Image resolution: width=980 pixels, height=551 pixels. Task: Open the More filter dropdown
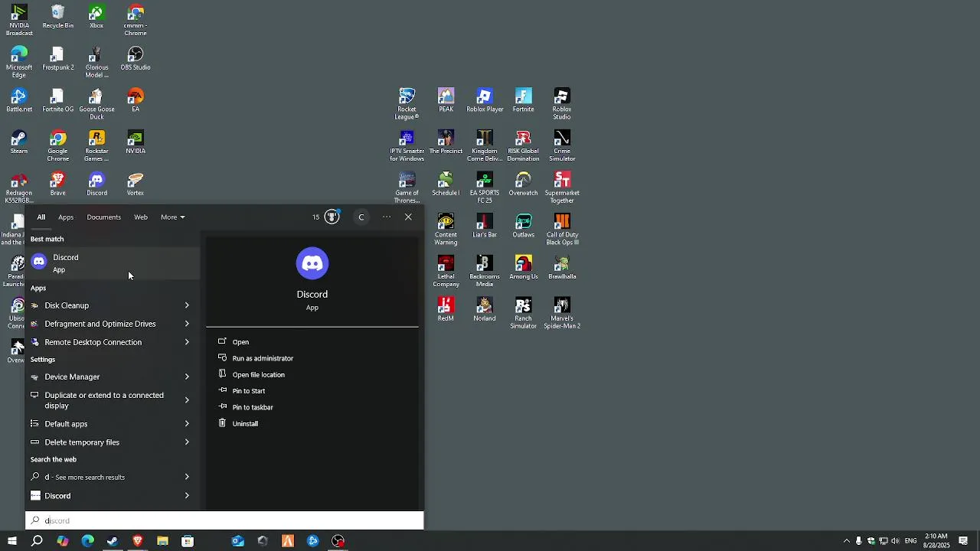pyautogui.click(x=172, y=217)
